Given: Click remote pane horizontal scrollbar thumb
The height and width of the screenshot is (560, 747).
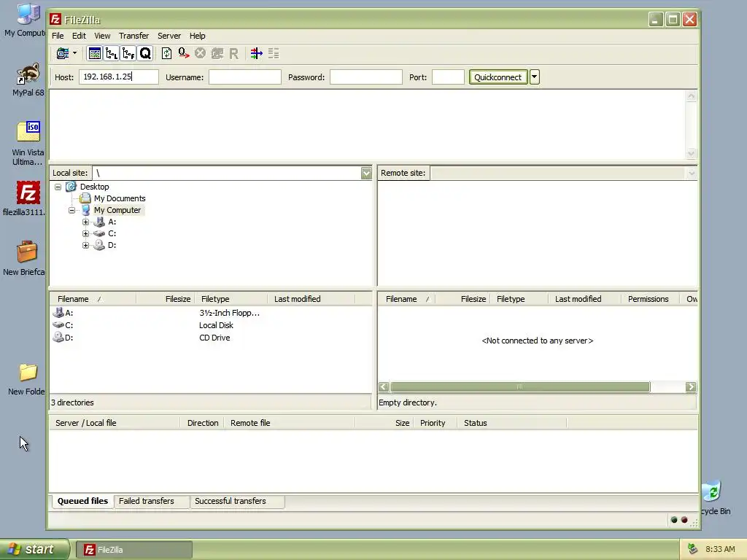Looking at the screenshot, I should pyautogui.click(x=519, y=386).
